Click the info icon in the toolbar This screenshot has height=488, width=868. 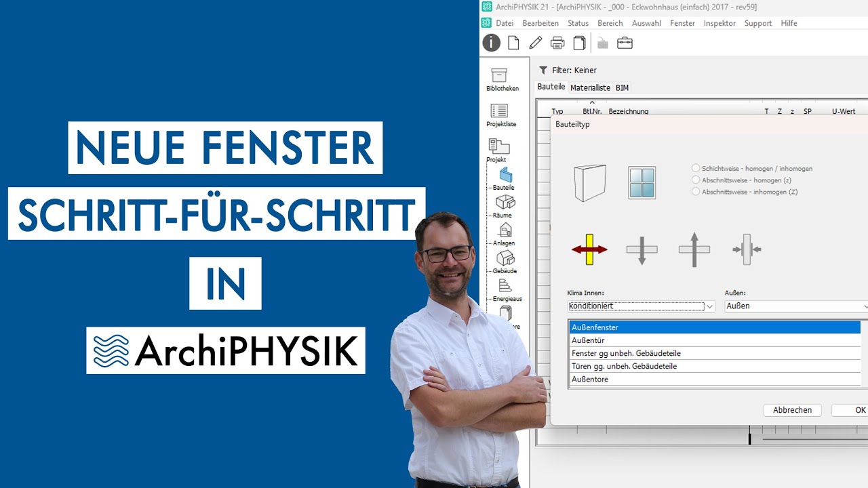click(491, 43)
